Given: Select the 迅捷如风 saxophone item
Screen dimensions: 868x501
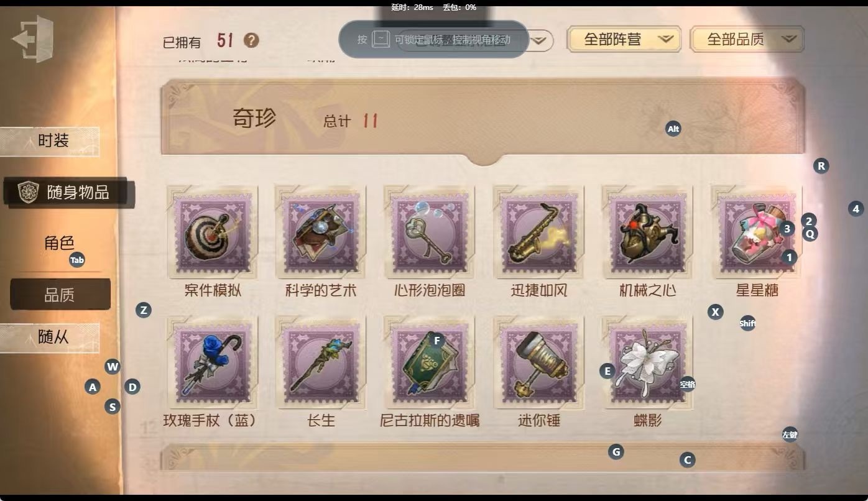Looking at the screenshot, I should (538, 232).
